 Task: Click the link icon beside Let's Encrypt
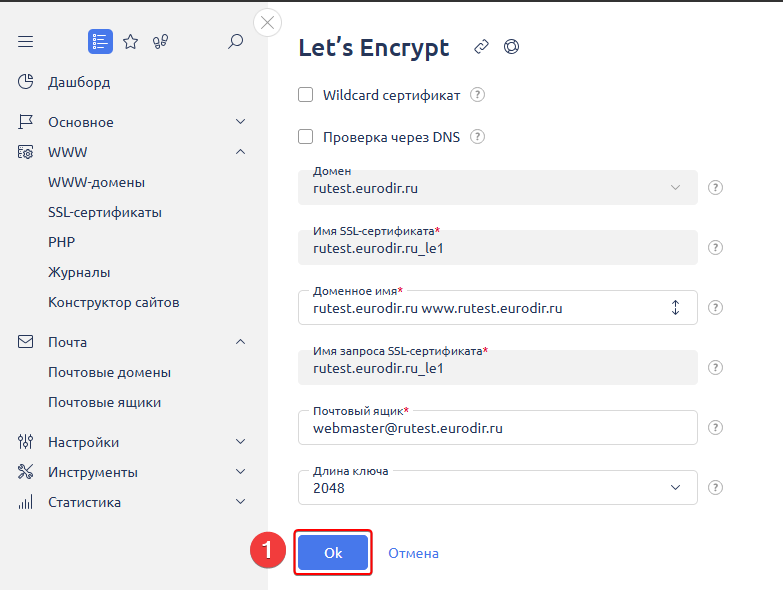[x=481, y=47]
